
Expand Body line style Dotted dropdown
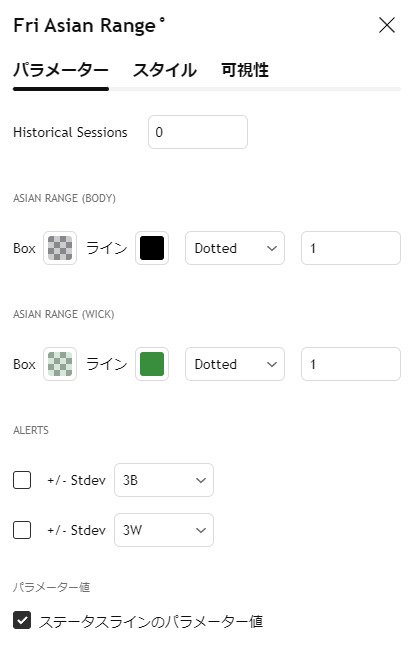[x=235, y=248]
